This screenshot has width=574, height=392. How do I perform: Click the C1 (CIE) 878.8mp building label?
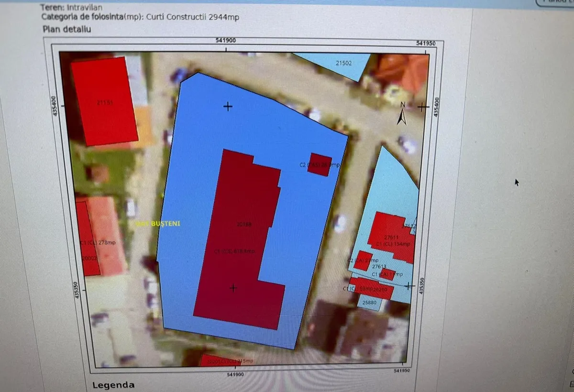pyautogui.click(x=234, y=251)
